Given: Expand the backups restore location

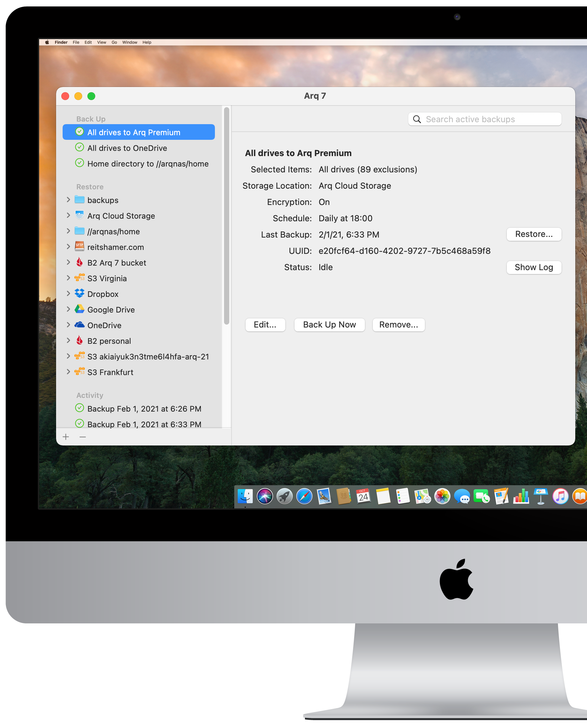Looking at the screenshot, I should (x=68, y=200).
